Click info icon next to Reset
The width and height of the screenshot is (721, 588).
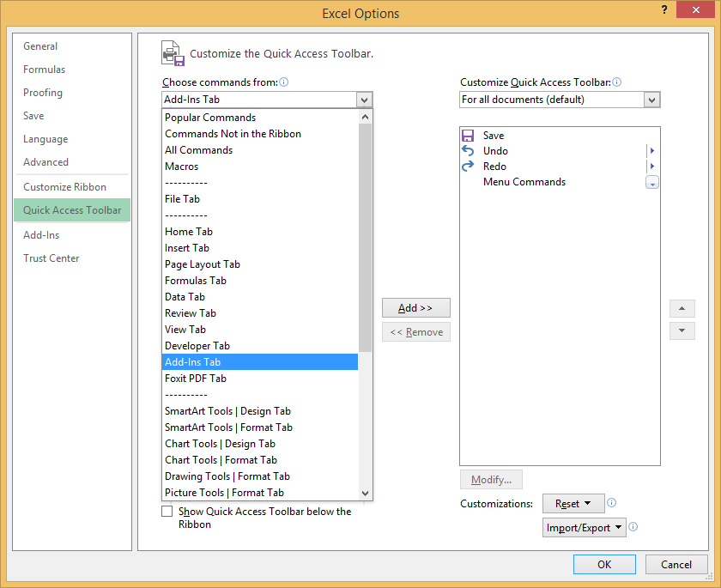tap(611, 502)
